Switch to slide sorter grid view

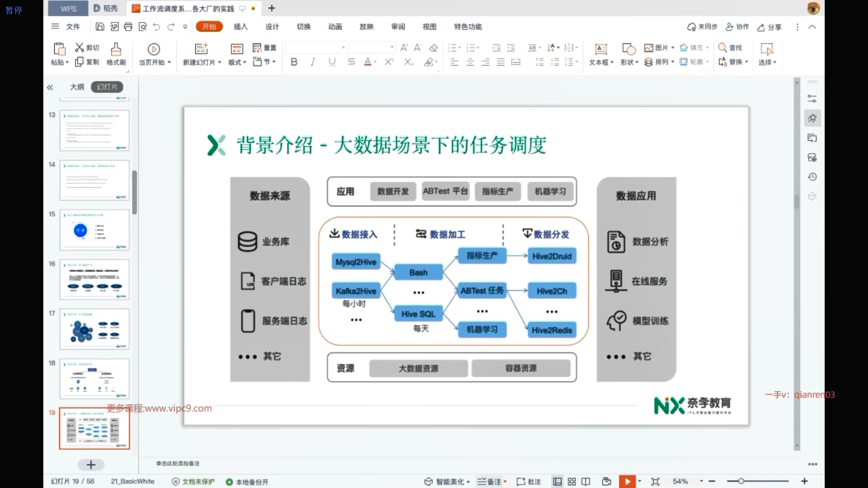click(x=572, y=482)
